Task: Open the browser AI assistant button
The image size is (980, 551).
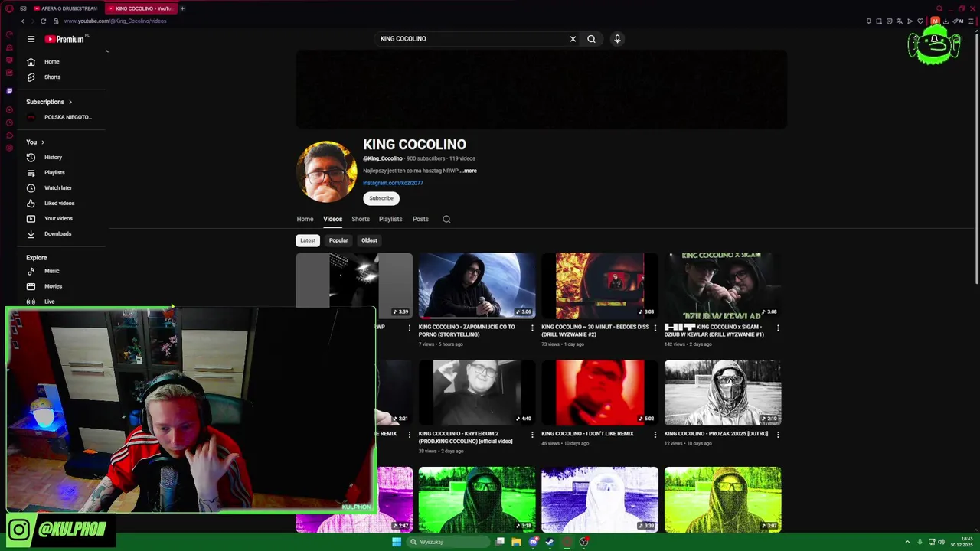Action: click(x=958, y=21)
